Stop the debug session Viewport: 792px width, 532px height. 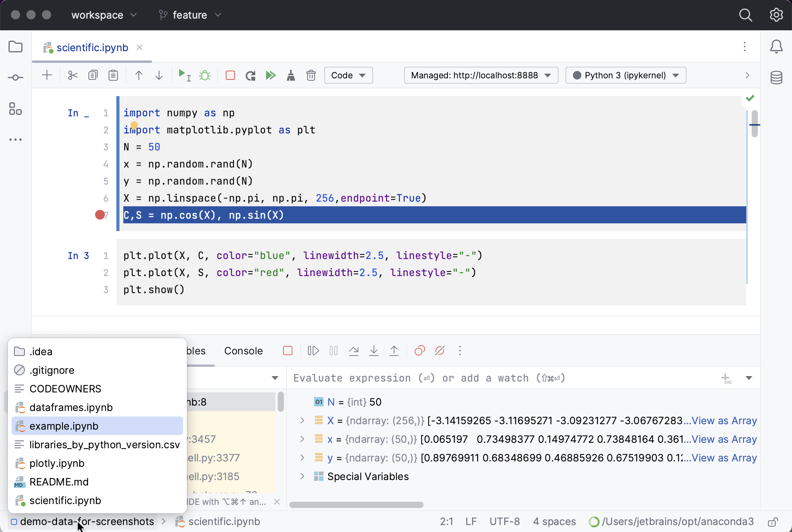pyautogui.click(x=288, y=351)
